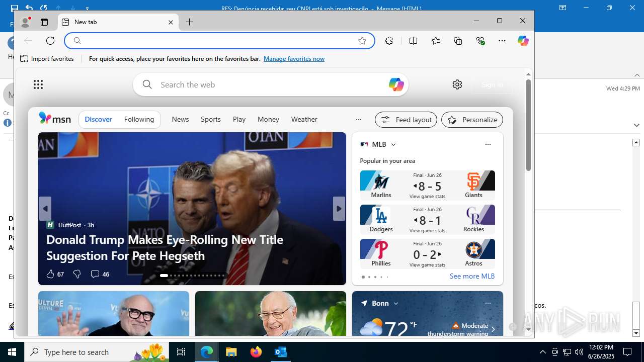Viewport: 644px width, 362px height.
Task: Open the HuffPost source label
Action: (70, 225)
